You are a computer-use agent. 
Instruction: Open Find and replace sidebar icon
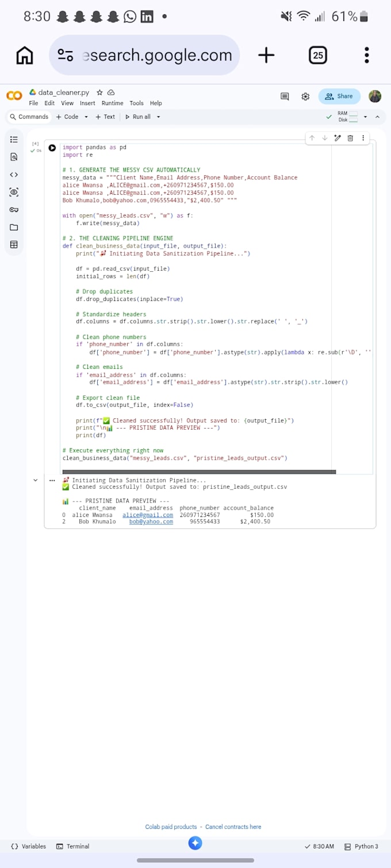click(x=14, y=157)
